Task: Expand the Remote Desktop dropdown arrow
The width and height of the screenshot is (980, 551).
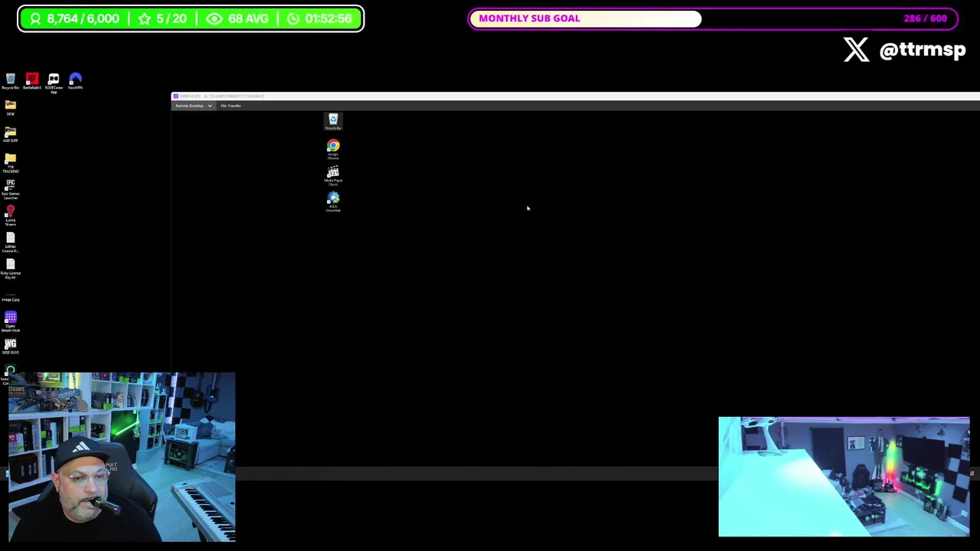Action: [x=210, y=106]
